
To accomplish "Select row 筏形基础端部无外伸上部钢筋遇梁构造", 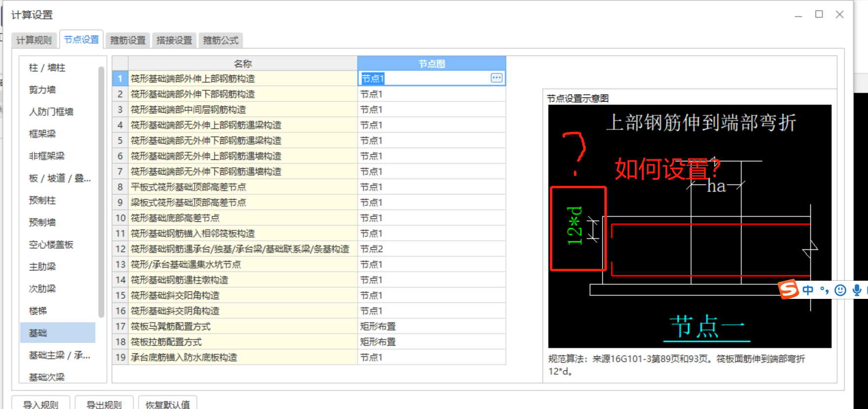I will pyautogui.click(x=242, y=125).
